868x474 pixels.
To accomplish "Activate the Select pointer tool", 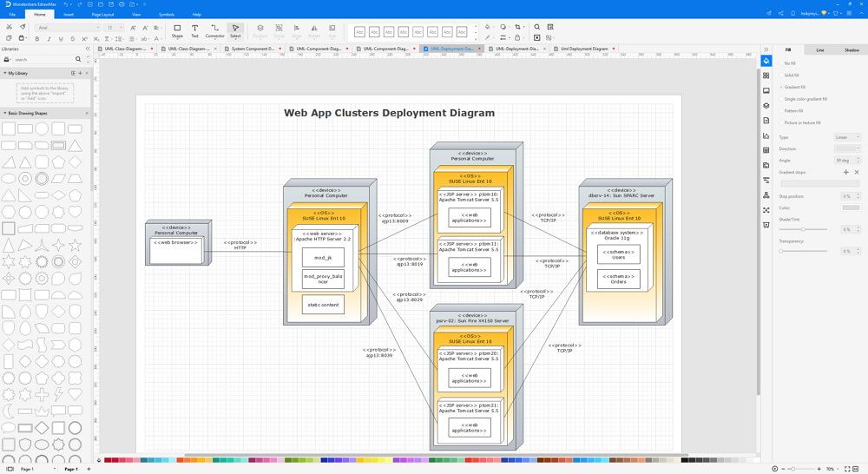I will click(x=235, y=31).
